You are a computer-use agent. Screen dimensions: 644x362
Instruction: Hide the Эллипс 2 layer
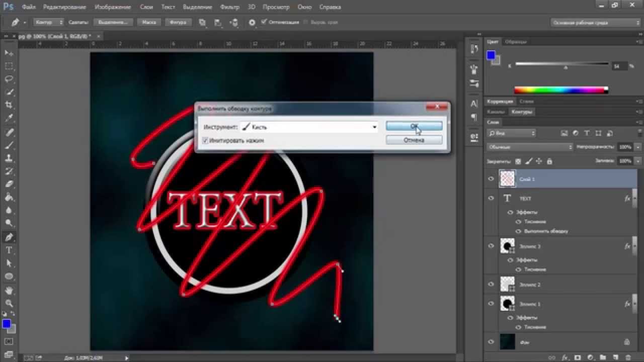491,284
